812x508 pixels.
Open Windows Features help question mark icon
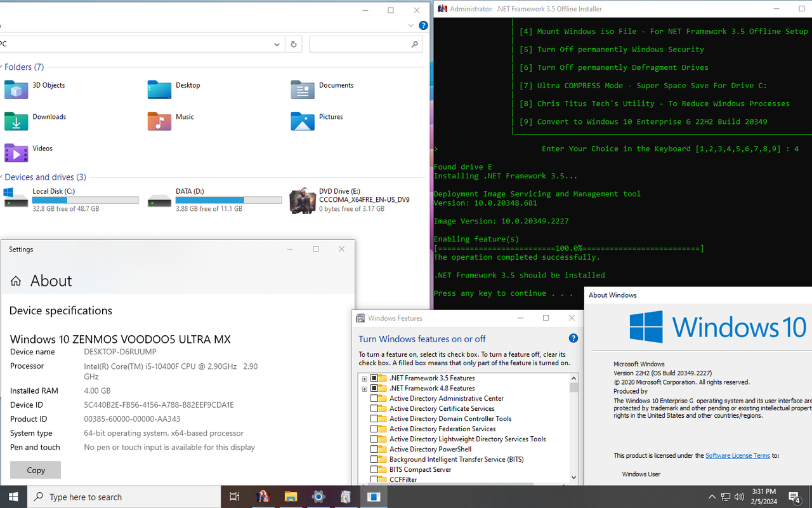coord(573,338)
